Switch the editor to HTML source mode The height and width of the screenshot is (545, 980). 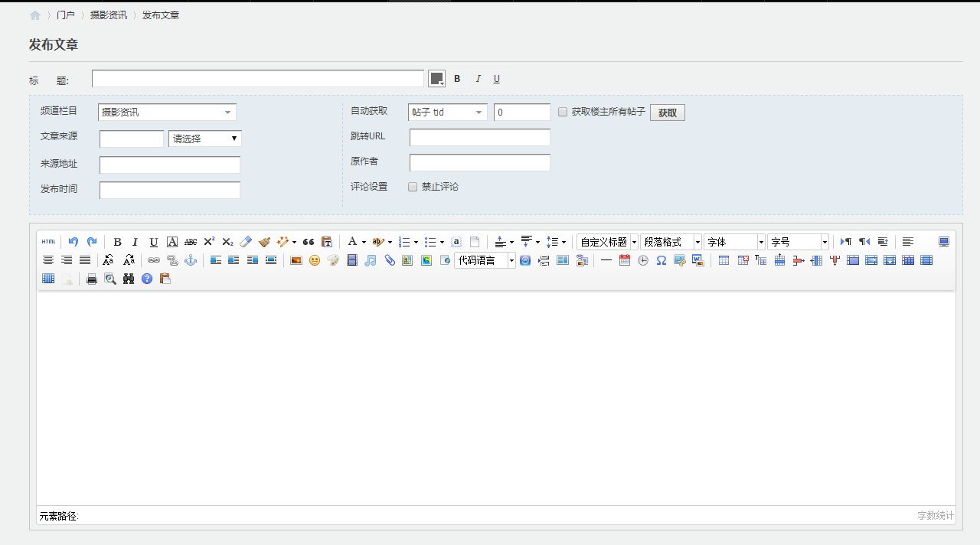pos(48,242)
